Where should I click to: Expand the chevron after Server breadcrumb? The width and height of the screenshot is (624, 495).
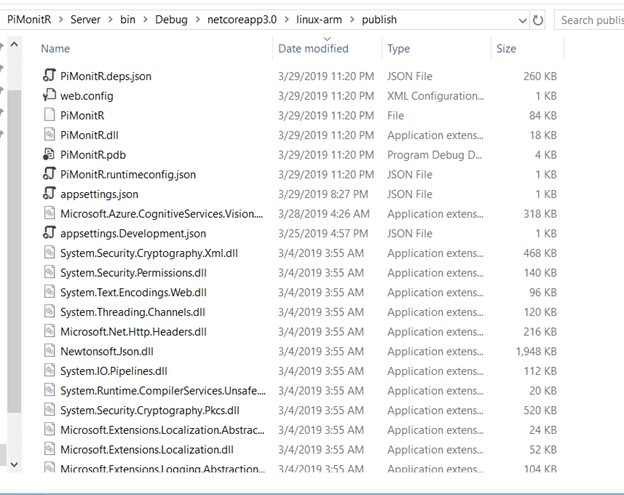point(111,19)
